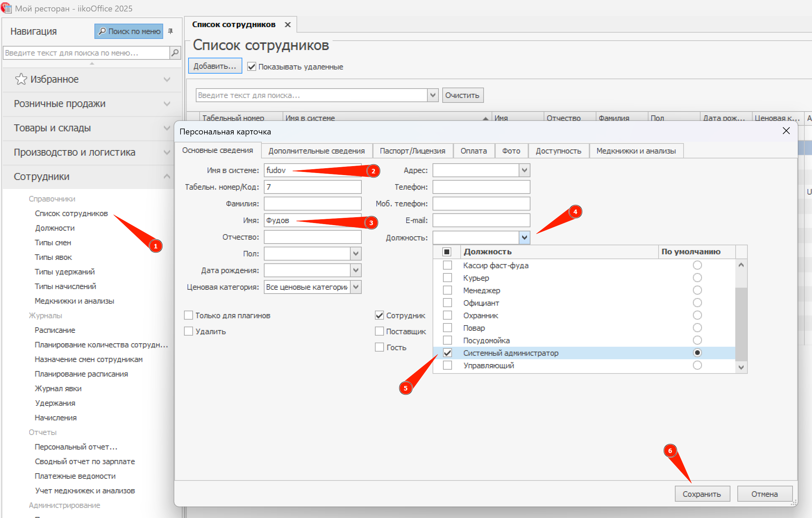Screen dimensions: 812x518
Task: Click the Добавить... button
Action: click(x=215, y=66)
